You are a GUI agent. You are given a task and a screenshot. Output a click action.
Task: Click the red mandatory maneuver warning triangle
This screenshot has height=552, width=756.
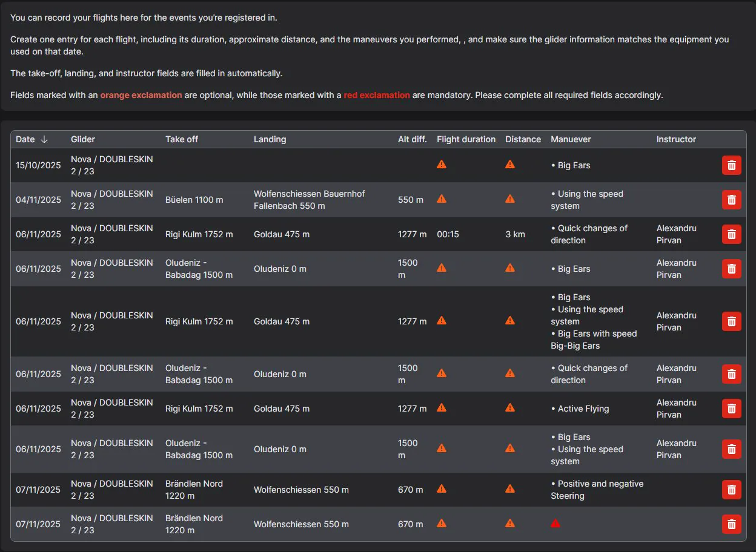point(555,524)
